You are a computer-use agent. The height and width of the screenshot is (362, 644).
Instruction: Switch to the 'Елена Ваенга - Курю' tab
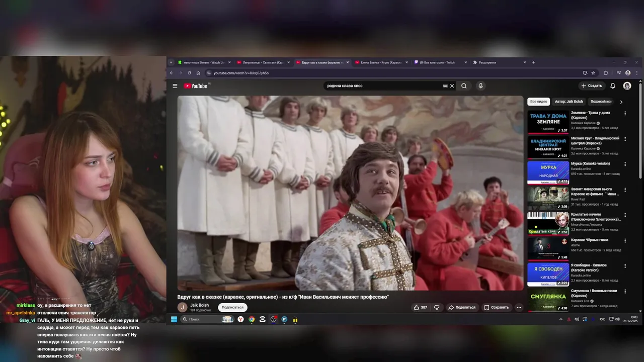point(380,62)
